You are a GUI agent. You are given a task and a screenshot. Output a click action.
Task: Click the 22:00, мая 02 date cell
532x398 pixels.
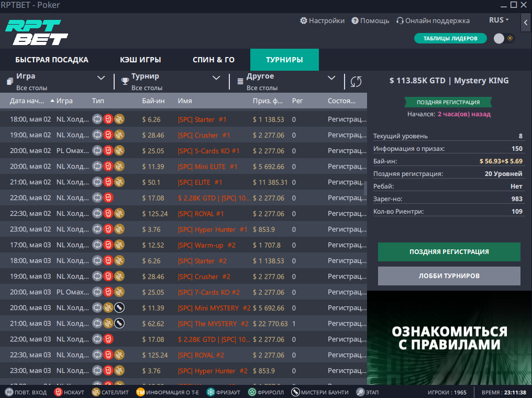click(x=30, y=198)
